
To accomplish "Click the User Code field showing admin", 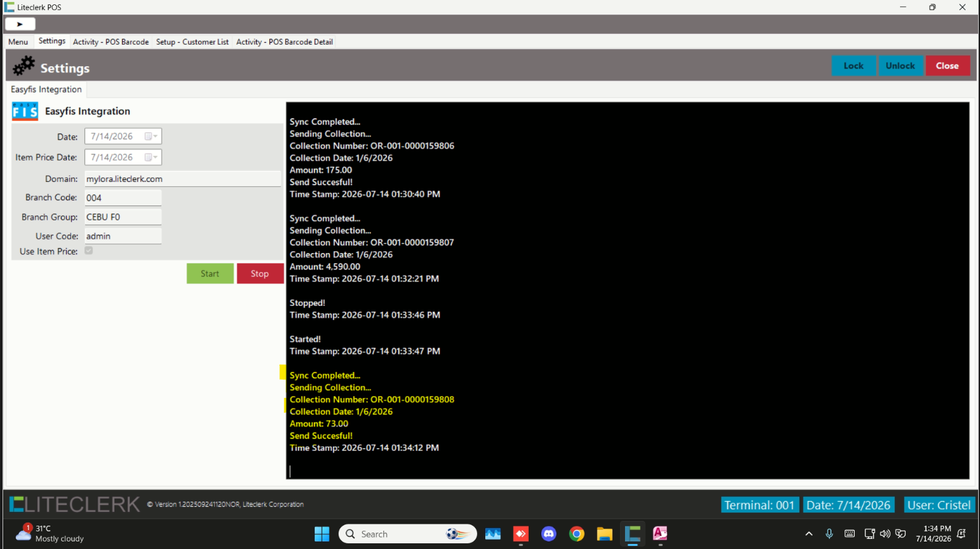I will [123, 236].
